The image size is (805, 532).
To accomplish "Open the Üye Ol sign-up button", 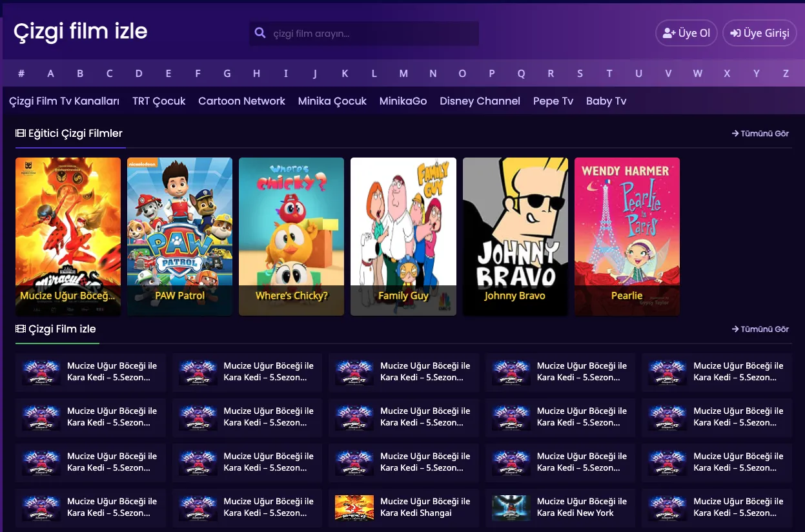I will 686,33.
